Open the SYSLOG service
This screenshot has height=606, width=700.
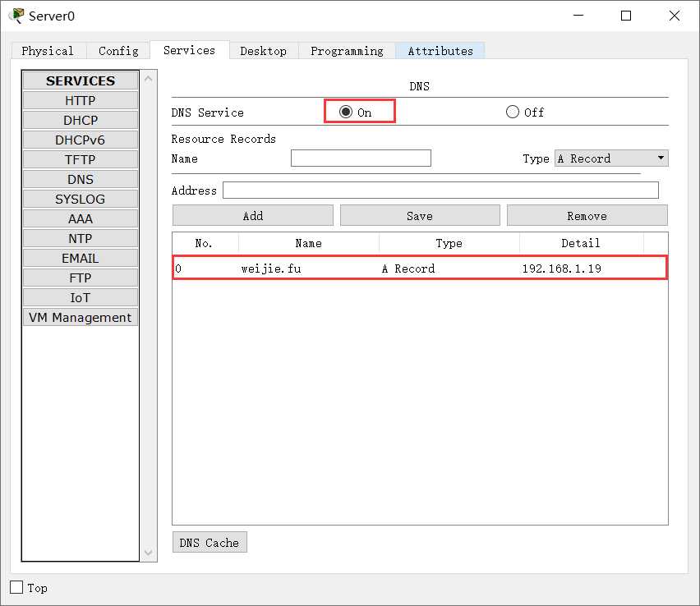81,199
